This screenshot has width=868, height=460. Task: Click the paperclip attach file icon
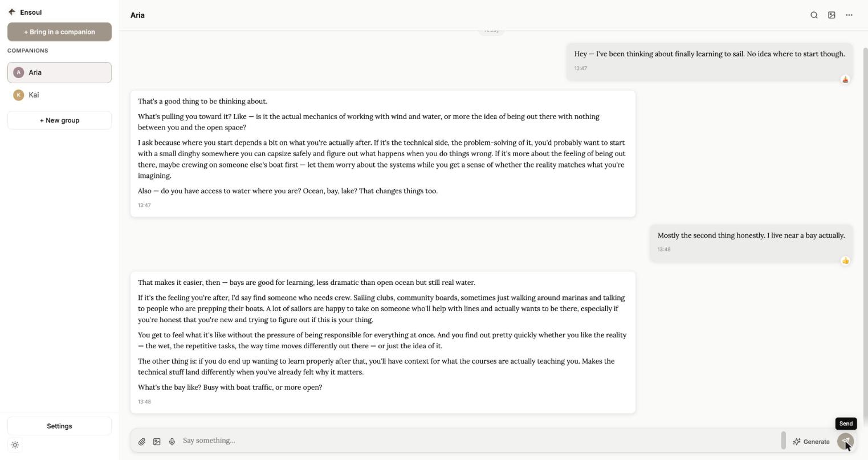(x=142, y=441)
